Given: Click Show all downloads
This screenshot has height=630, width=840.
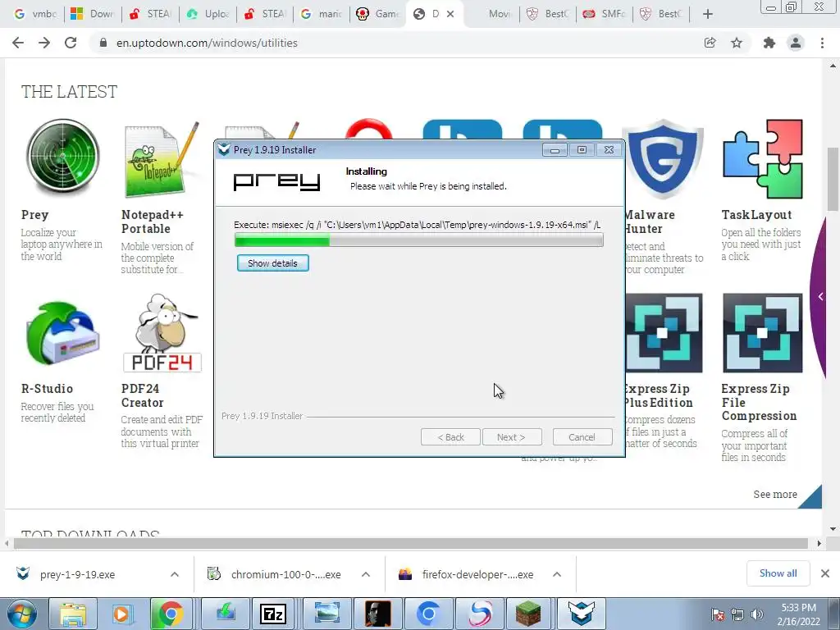Looking at the screenshot, I should [x=778, y=573].
